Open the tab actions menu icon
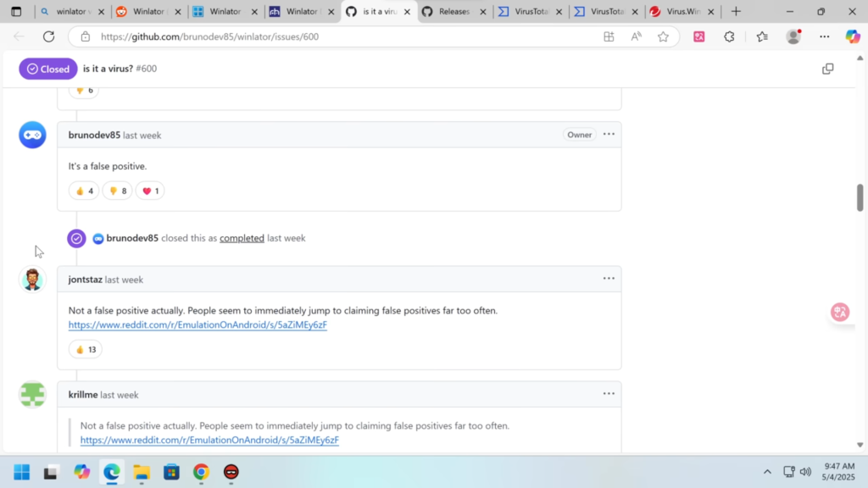Image resolution: width=868 pixels, height=488 pixels. coord(16,11)
